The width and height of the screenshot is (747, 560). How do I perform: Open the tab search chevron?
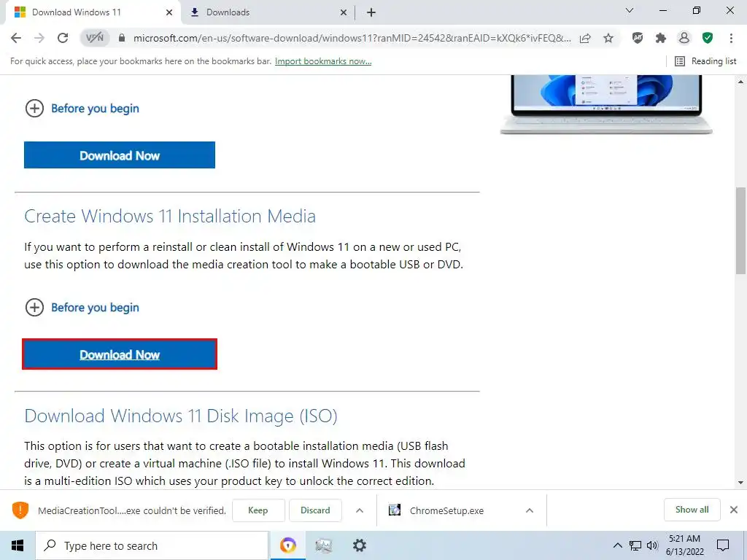click(630, 10)
